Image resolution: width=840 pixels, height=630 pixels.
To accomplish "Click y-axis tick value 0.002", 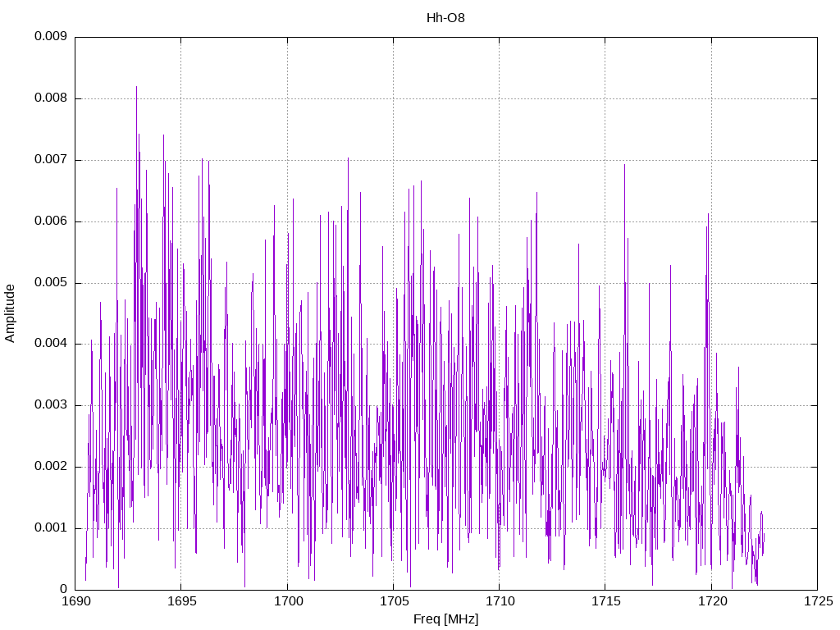I will [51, 466].
